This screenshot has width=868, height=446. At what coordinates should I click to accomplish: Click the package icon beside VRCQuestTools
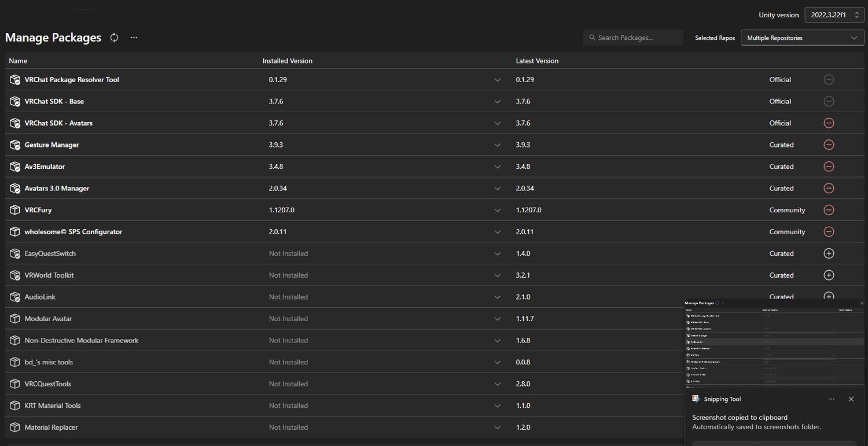coord(15,384)
